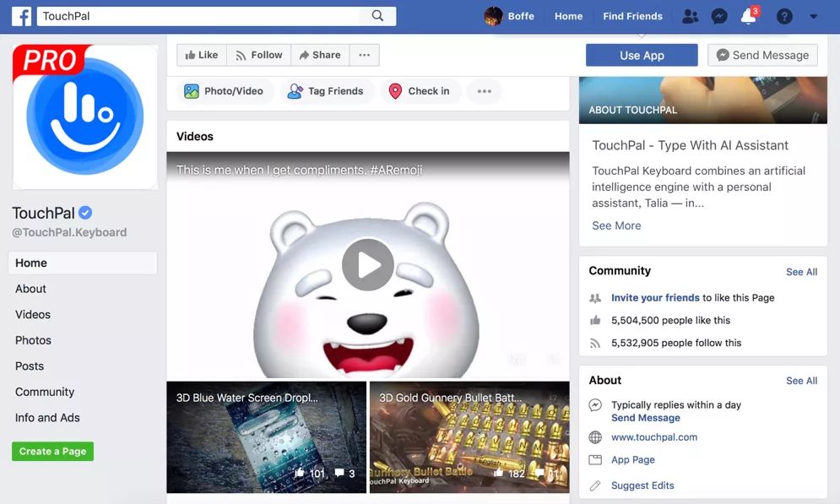Add a Photo/Video to post
Image resolution: width=840 pixels, height=504 pixels.
pyautogui.click(x=224, y=91)
